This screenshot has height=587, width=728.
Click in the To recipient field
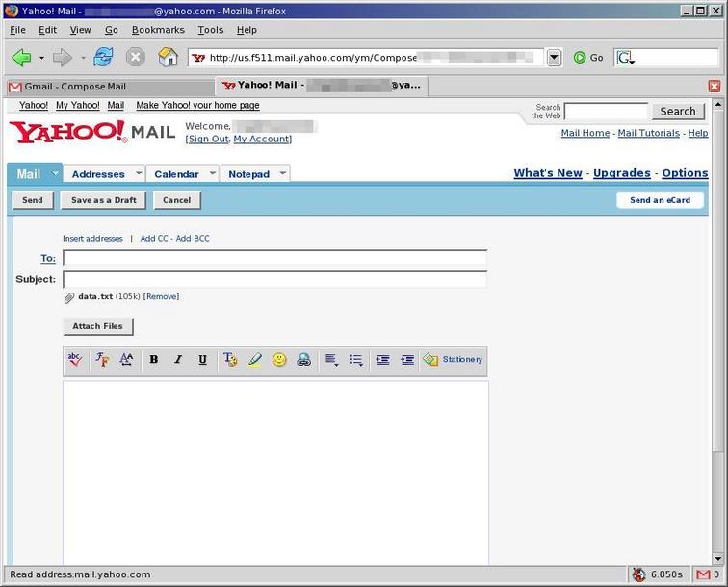tap(274, 258)
